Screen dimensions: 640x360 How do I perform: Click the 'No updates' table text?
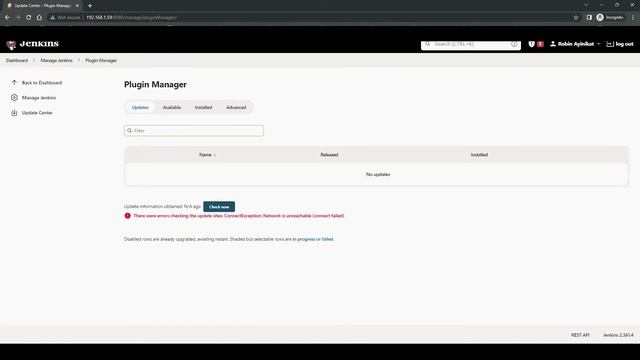pyautogui.click(x=378, y=174)
